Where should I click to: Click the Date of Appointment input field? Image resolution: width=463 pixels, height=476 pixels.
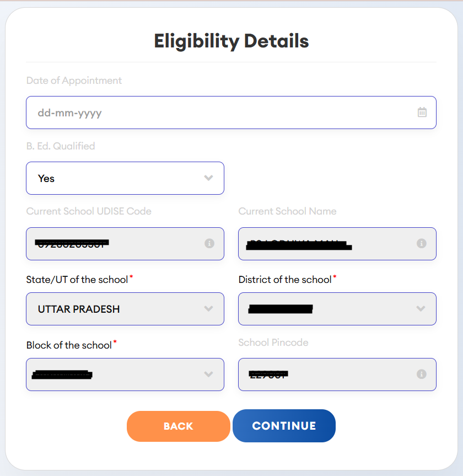pyautogui.click(x=220, y=113)
